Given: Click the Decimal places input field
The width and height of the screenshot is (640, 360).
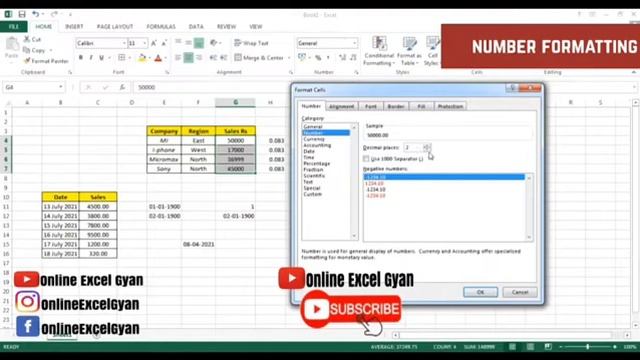Looking at the screenshot, I should pos(413,147).
